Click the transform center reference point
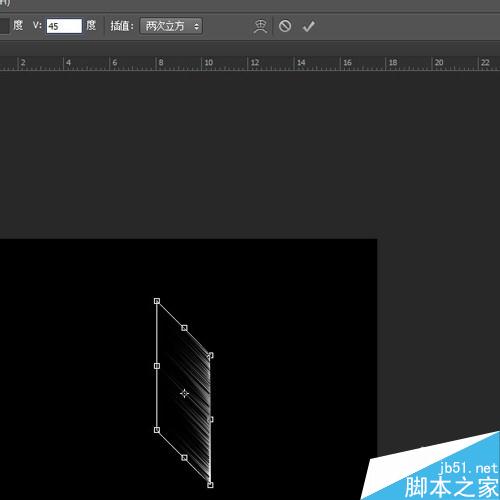The width and height of the screenshot is (500, 500). pyautogui.click(x=184, y=394)
